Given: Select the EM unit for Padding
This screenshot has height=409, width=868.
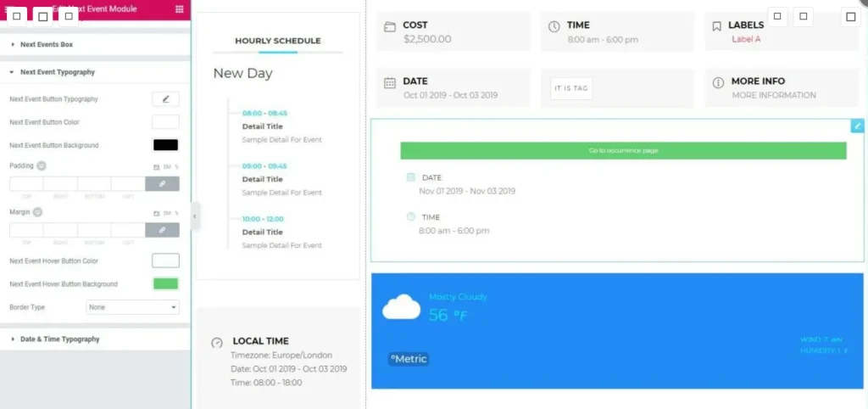Looking at the screenshot, I should tap(167, 166).
